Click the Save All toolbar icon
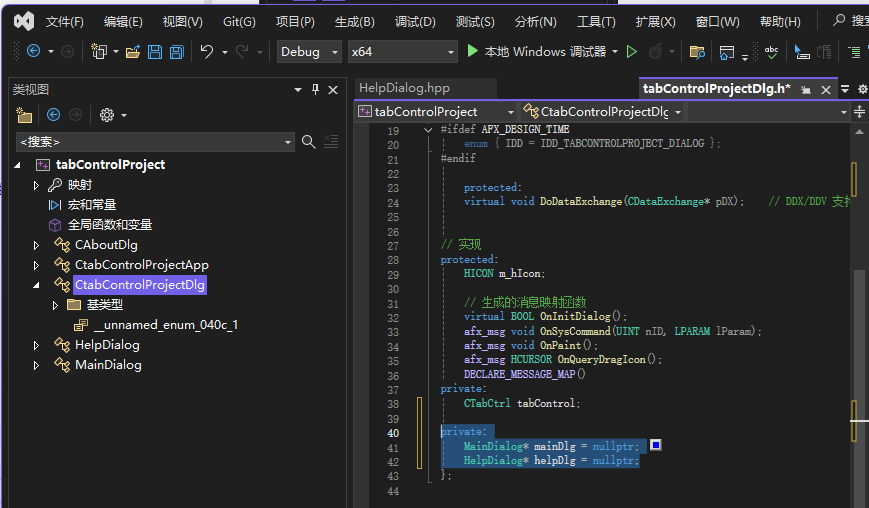This screenshot has height=508, width=869. (176, 52)
